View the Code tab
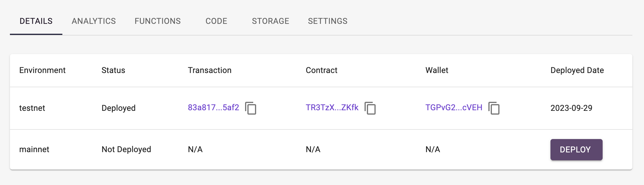 tap(216, 21)
